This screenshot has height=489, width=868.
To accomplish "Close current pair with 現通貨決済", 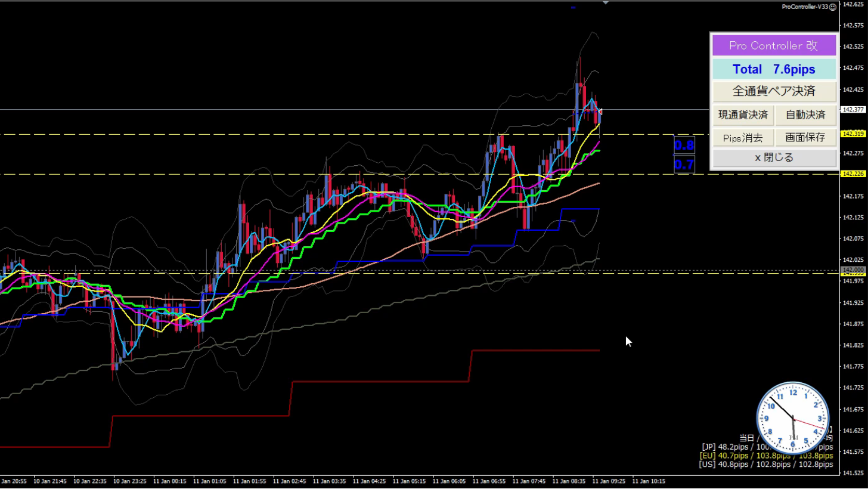I will (743, 114).
